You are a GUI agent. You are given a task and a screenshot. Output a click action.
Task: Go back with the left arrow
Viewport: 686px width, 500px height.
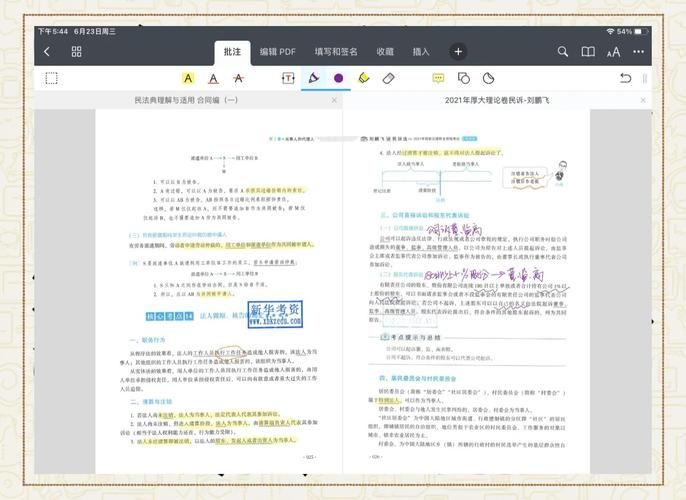point(47,52)
